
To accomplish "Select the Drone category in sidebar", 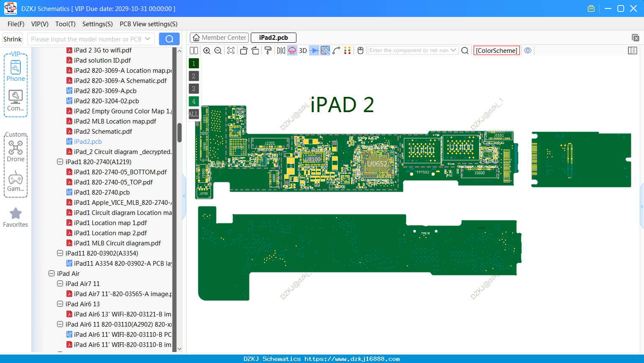I will 16,151.
